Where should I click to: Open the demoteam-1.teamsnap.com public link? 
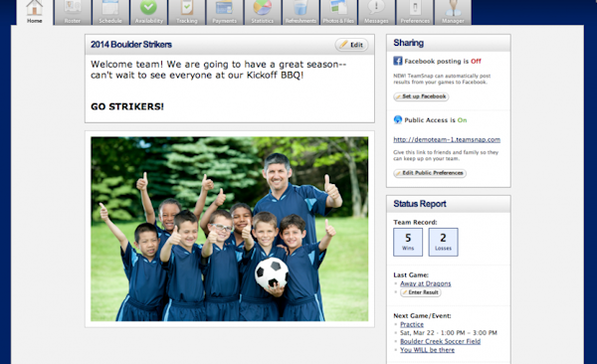coord(447,140)
